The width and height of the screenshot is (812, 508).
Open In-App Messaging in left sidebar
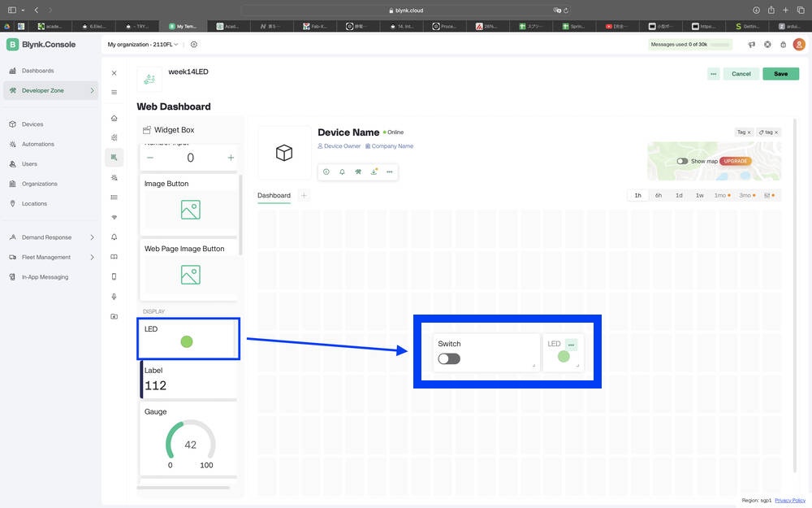[45, 277]
